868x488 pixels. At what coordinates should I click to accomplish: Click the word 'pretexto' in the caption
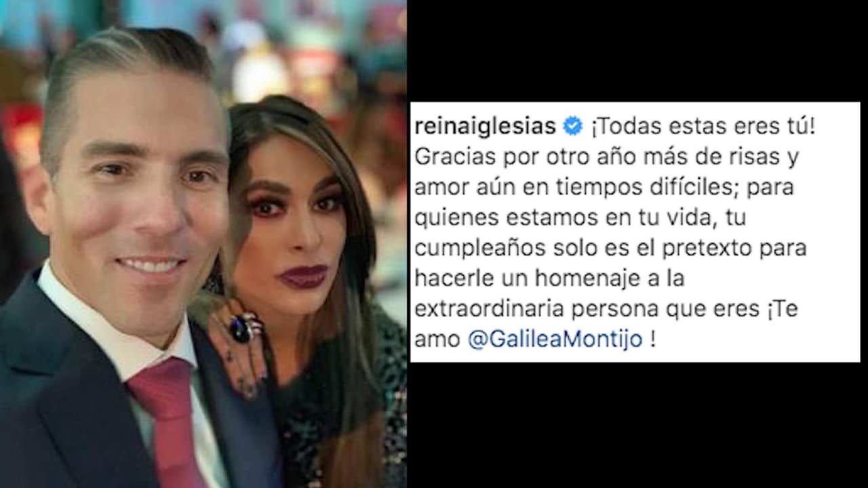(x=698, y=249)
